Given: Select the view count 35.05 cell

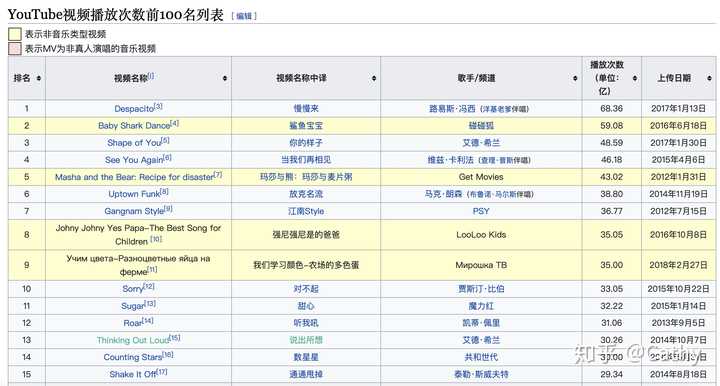Looking at the screenshot, I should (x=612, y=235).
